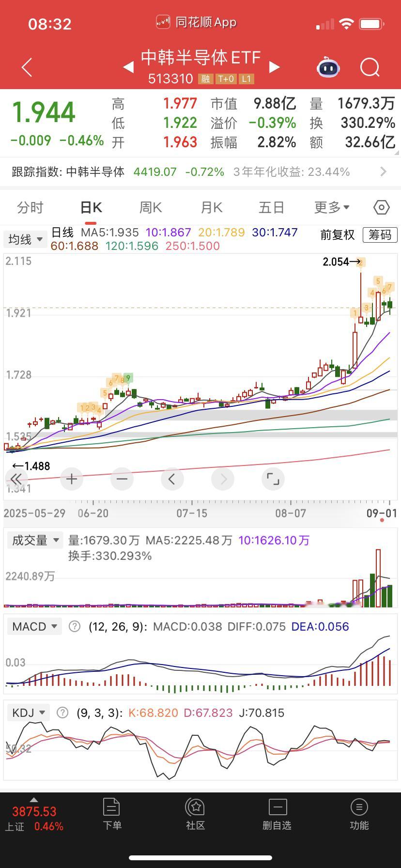Open the MACD indicator dropdown
Screen dimensions: 401x868
tap(35, 626)
